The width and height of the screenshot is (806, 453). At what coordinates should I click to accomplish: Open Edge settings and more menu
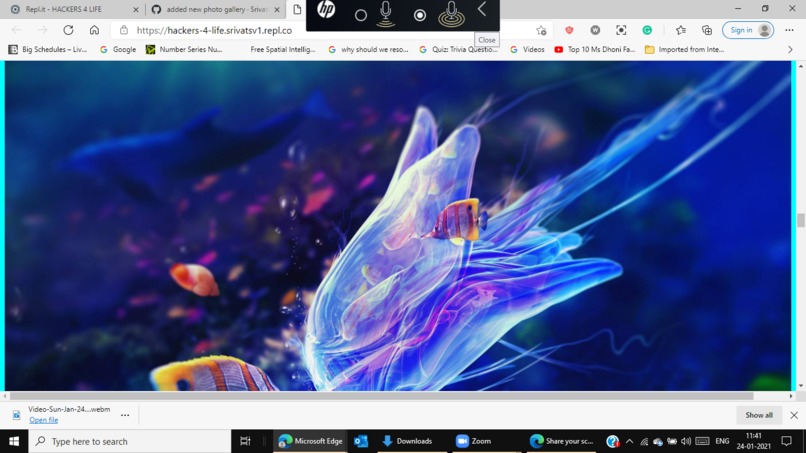[x=790, y=30]
